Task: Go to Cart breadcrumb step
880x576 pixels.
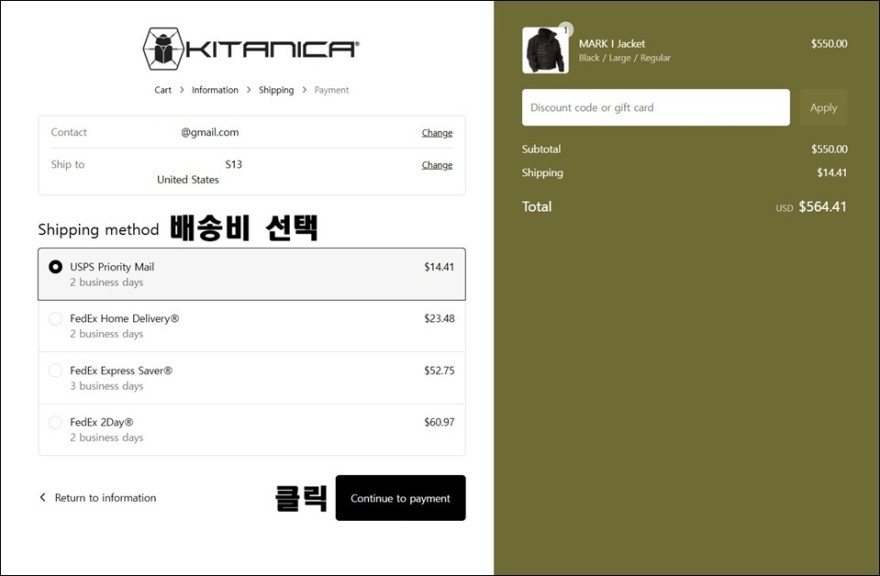Action: pos(163,90)
